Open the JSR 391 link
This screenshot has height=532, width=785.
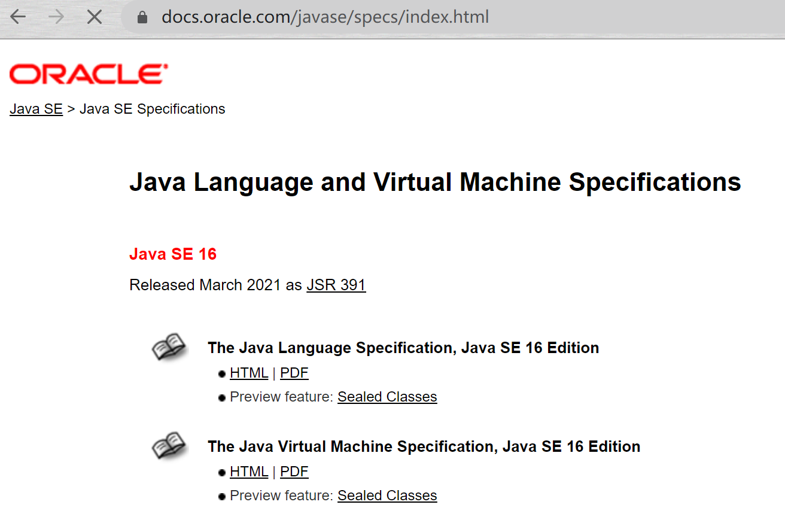click(x=336, y=285)
